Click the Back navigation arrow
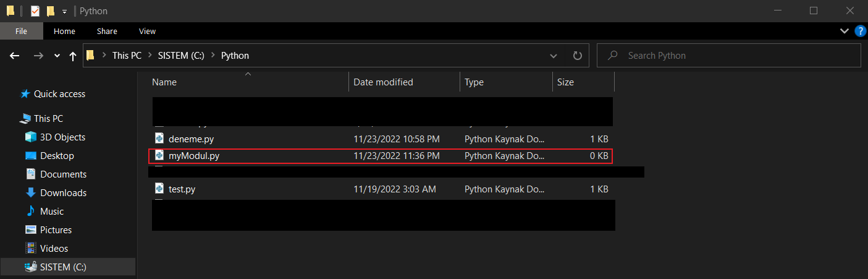 (x=15, y=56)
